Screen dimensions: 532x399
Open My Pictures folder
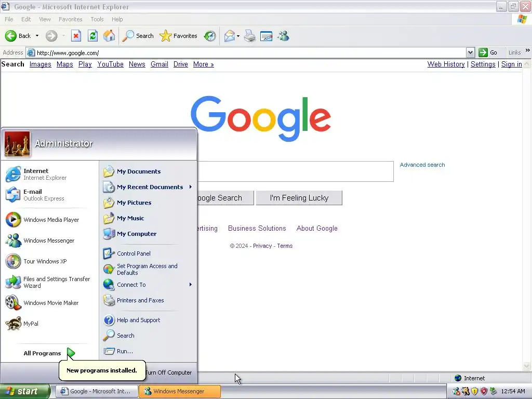(148, 203)
